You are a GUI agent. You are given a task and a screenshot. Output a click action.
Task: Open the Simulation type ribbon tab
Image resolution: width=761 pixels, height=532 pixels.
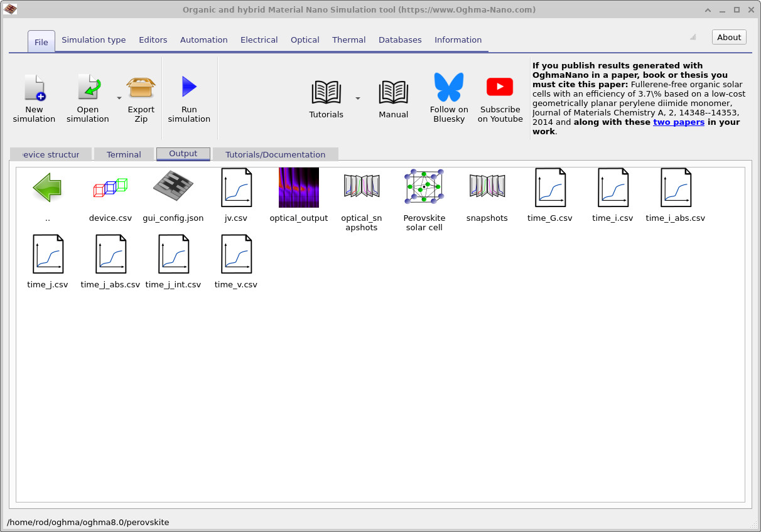click(94, 40)
